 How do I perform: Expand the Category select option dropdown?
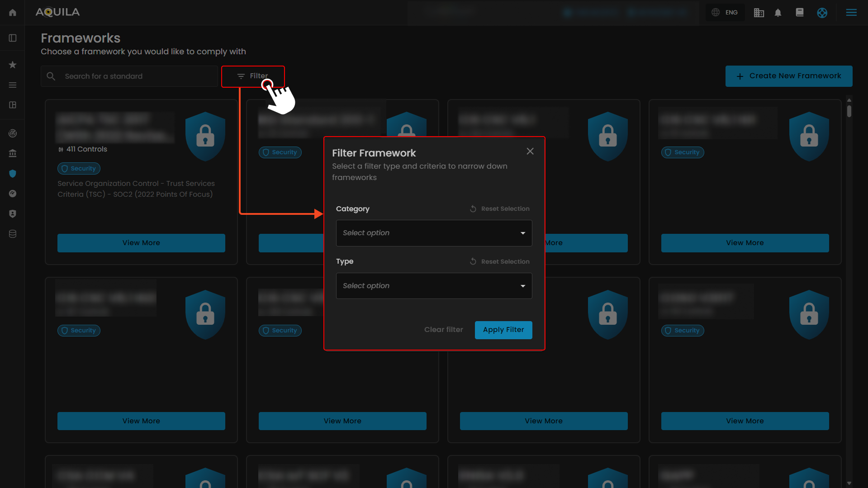[x=434, y=233]
